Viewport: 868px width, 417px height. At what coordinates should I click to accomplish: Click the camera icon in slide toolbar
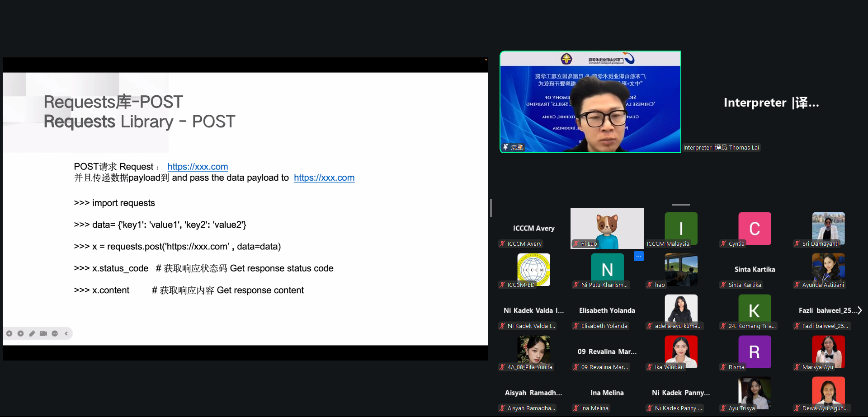(43, 333)
